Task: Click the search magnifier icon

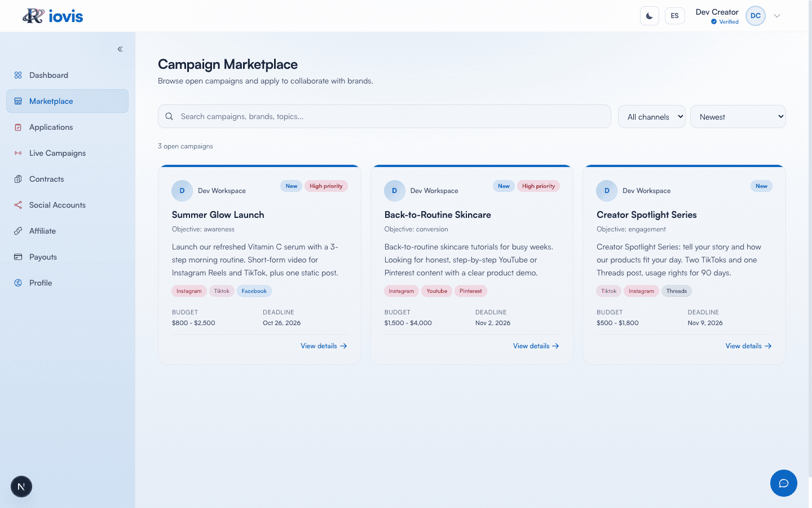Action: (169, 116)
